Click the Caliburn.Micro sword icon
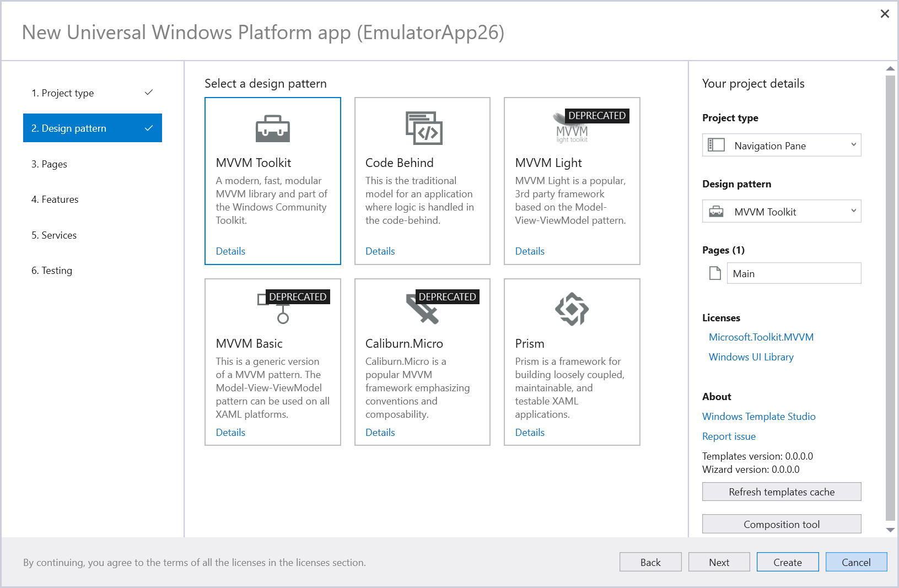 422,309
